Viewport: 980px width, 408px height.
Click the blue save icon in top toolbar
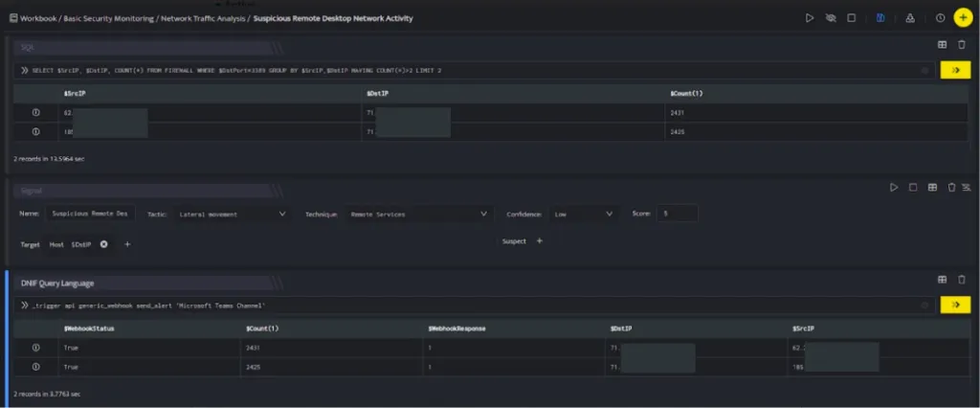tap(880, 18)
